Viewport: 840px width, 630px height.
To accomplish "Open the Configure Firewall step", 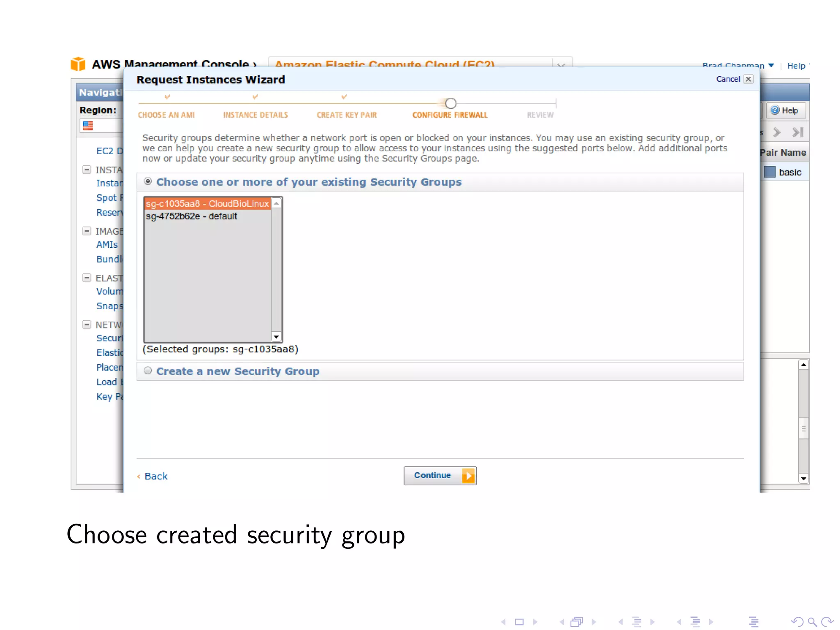I will coord(450,115).
